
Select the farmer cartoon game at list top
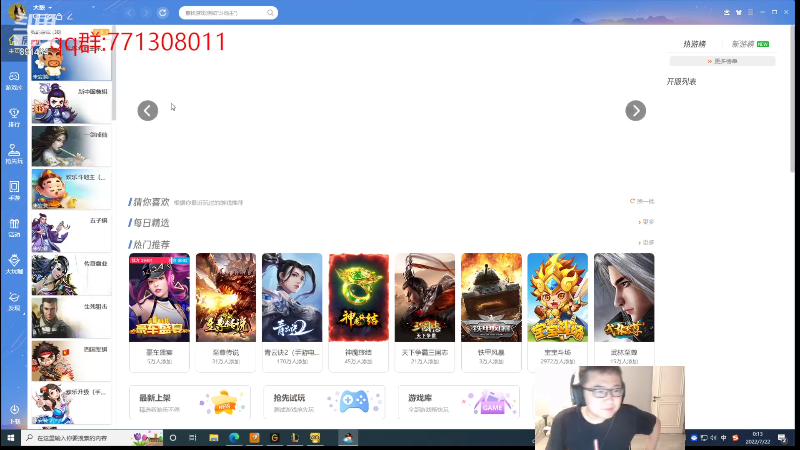point(71,60)
